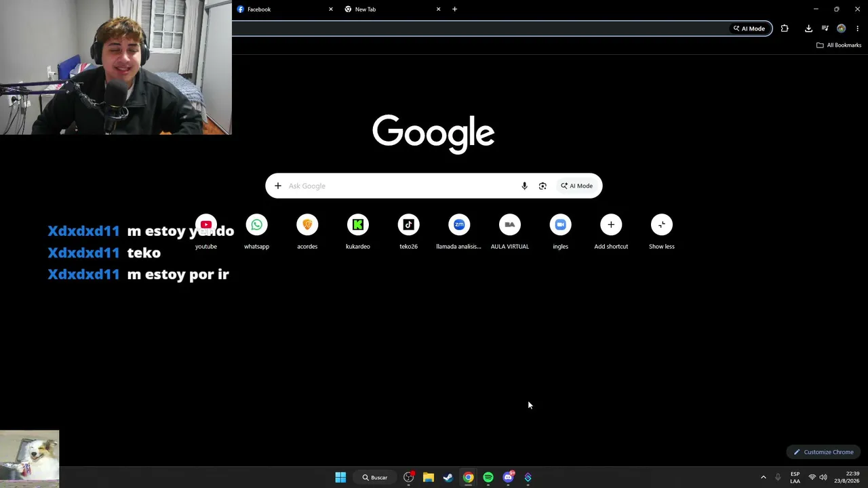868x488 pixels.
Task: Open the ingles shortcut
Action: pos(560,232)
